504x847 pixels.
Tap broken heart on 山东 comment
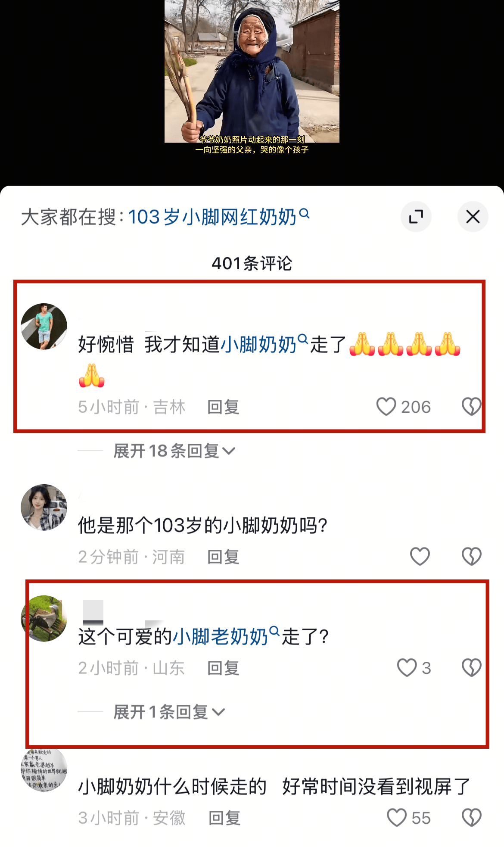coord(471,668)
